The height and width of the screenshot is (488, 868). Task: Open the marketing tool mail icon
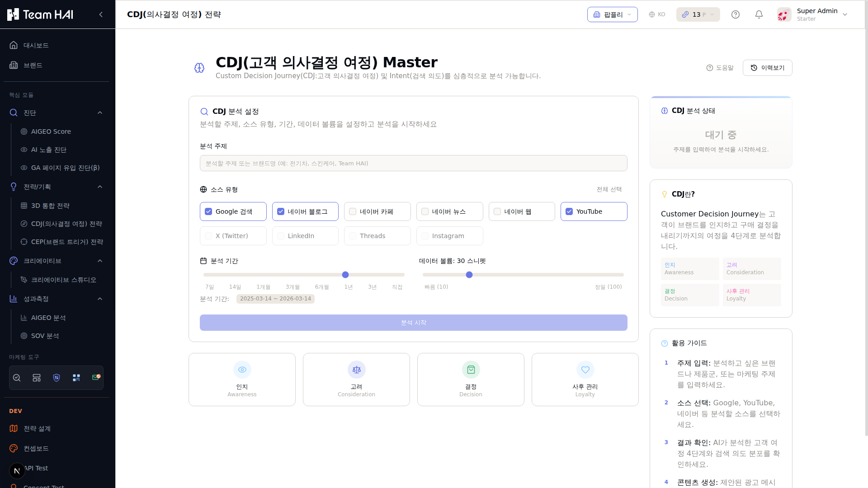96,377
